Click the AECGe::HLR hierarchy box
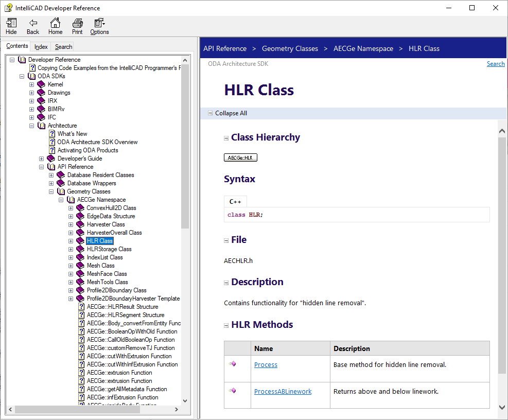Viewport: 508px width, 420px height. coord(240,157)
